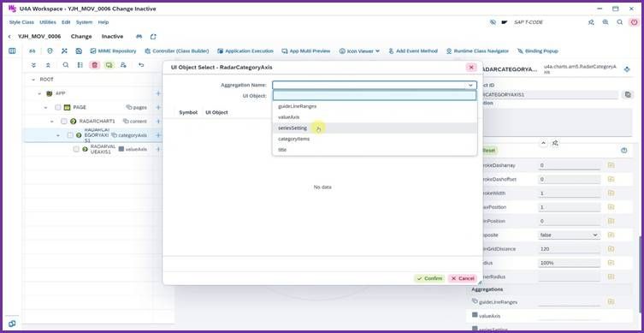Collapse the description area with the up chevron
The image size is (644, 333).
(x=543, y=143)
